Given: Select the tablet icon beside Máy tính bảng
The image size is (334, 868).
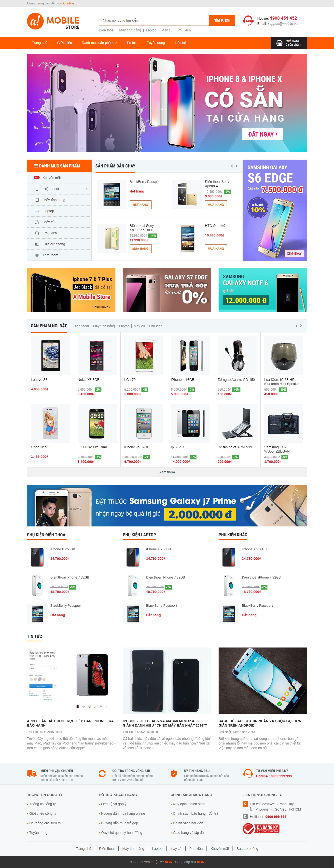Looking at the screenshot, I should [37, 200].
